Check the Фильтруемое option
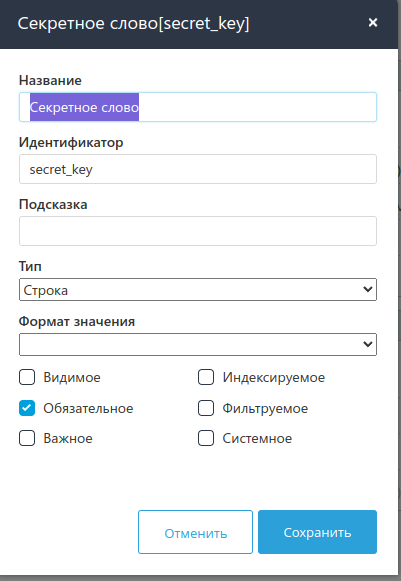Screen dimensions: 401x581 point(206,408)
